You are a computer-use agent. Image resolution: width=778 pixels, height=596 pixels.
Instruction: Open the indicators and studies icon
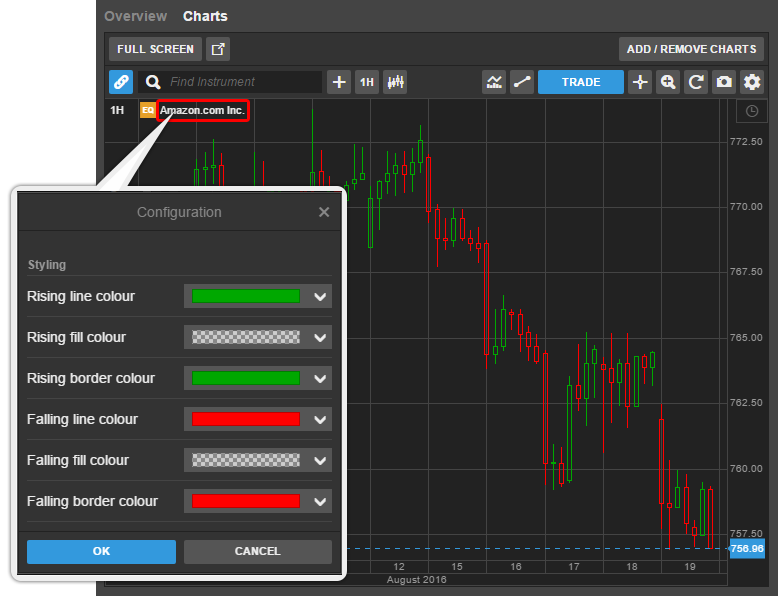pyautogui.click(x=494, y=82)
